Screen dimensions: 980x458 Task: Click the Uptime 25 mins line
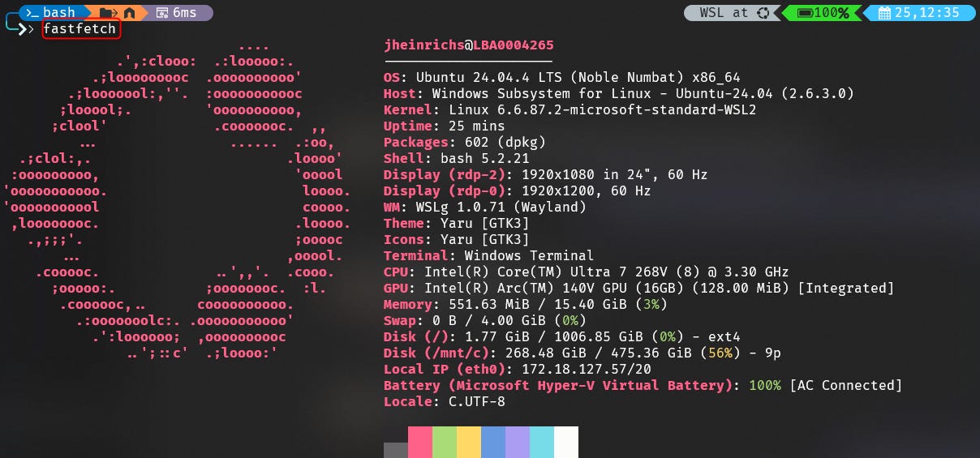[444, 126]
